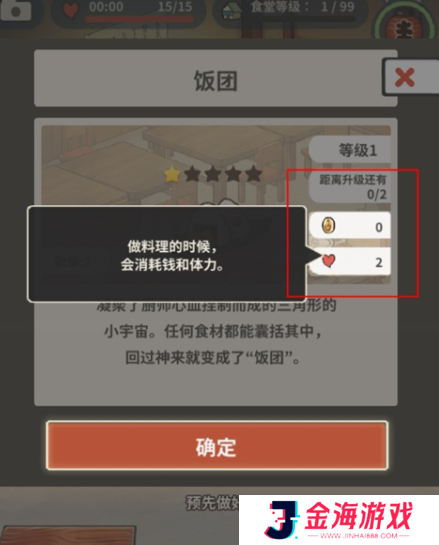Tap the 预先做好 label at bottom
The image size is (439, 545).
click(x=211, y=503)
